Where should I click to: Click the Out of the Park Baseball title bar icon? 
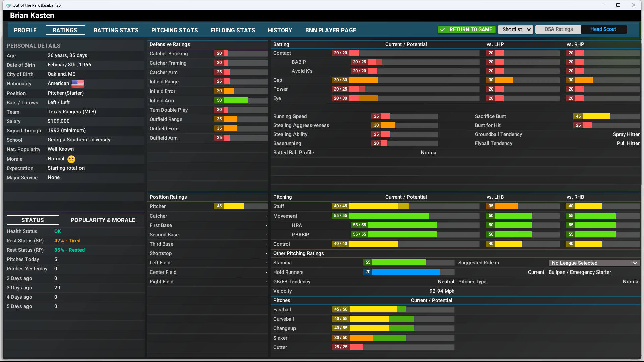click(x=8, y=5)
